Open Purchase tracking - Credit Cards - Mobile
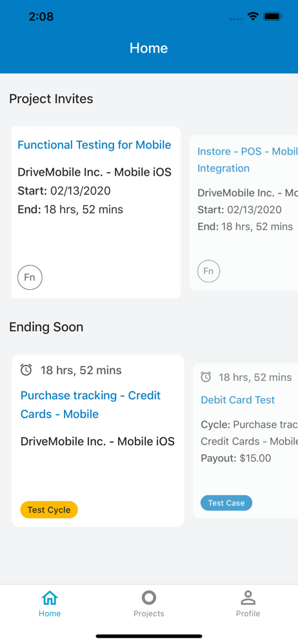Image resolution: width=298 pixels, height=644 pixels. pyautogui.click(x=90, y=404)
